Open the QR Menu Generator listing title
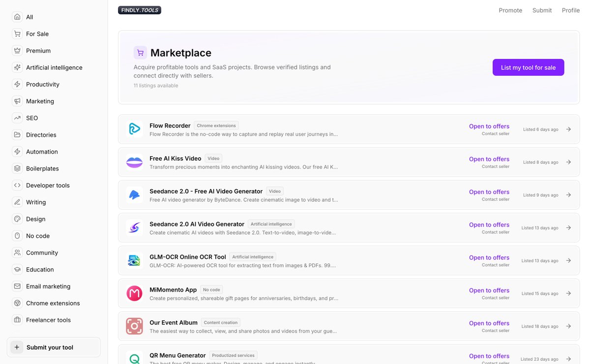 click(x=177, y=355)
